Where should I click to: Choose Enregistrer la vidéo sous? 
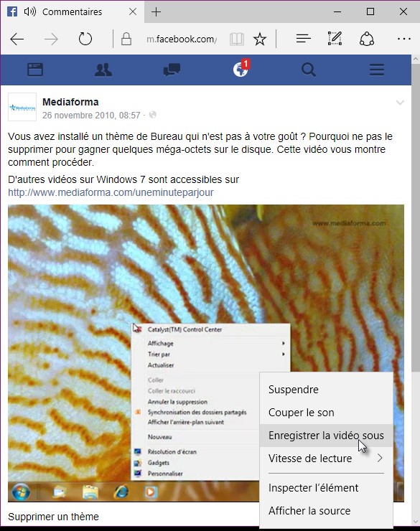[x=326, y=436]
